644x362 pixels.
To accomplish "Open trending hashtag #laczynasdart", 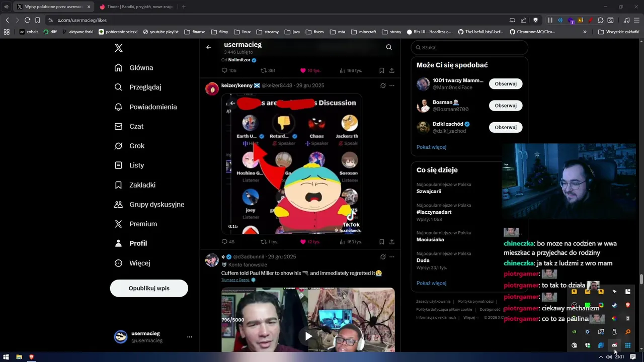I will pos(434,212).
